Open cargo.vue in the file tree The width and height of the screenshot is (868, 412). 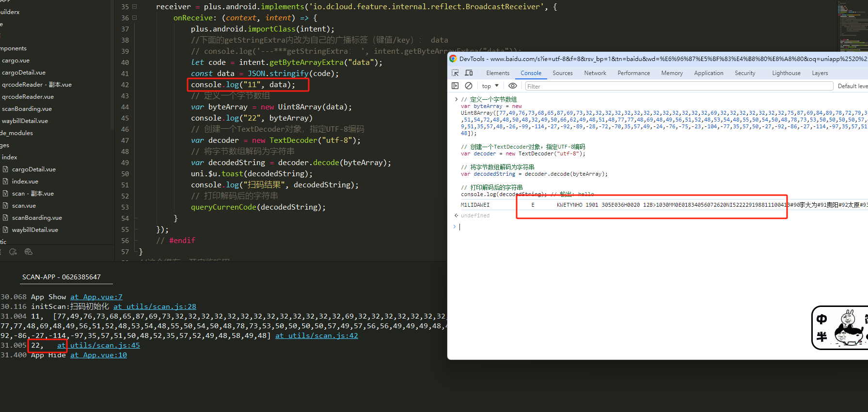[16, 61]
